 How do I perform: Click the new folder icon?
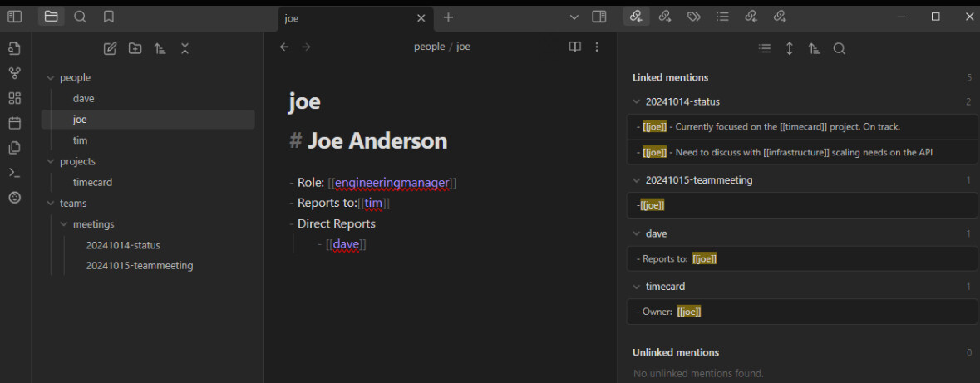pos(135,48)
